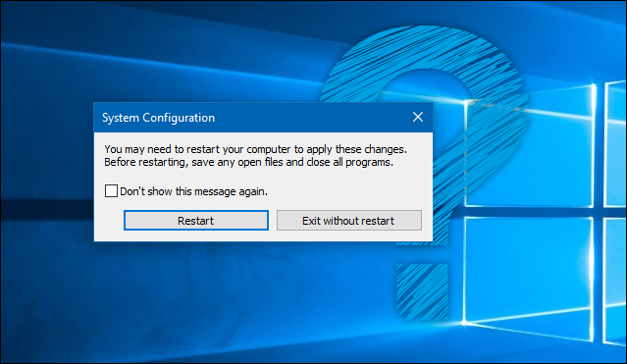Click the System Configuration title text
Viewport: 627px width, 364px height.
point(158,118)
